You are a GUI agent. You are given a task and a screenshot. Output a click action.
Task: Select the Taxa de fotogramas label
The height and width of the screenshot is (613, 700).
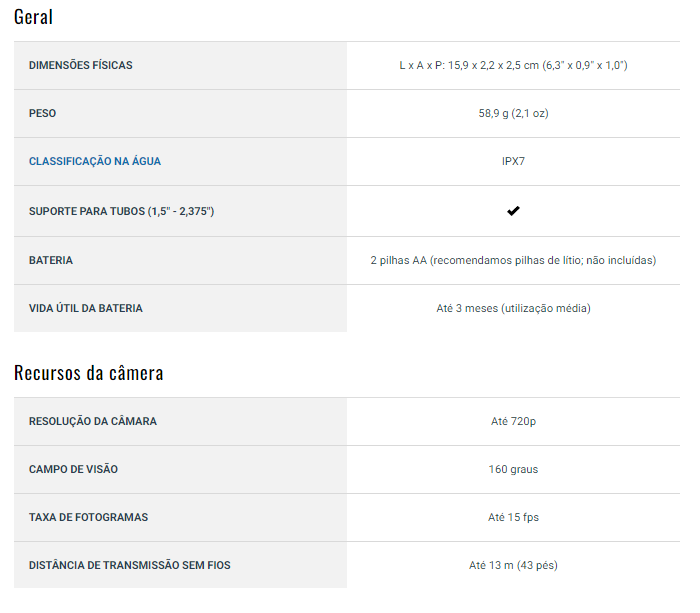coord(88,517)
